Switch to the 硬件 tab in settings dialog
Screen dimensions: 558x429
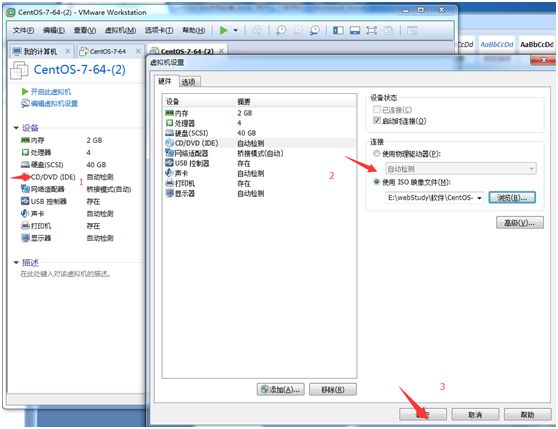(165, 81)
